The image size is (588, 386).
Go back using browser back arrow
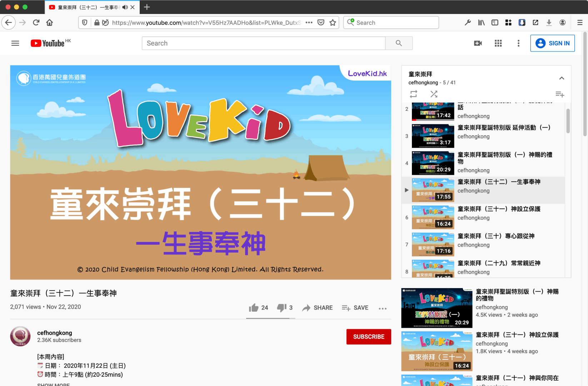click(x=9, y=23)
